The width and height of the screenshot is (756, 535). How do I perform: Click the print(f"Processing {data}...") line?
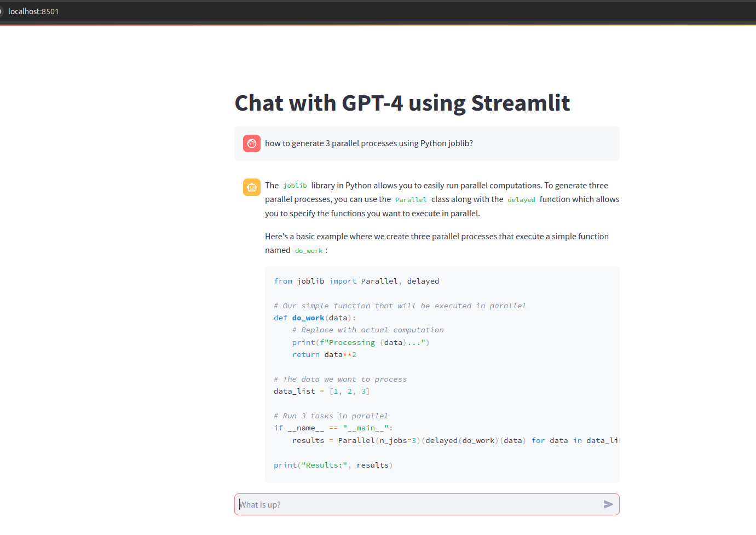(x=361, y=343)
